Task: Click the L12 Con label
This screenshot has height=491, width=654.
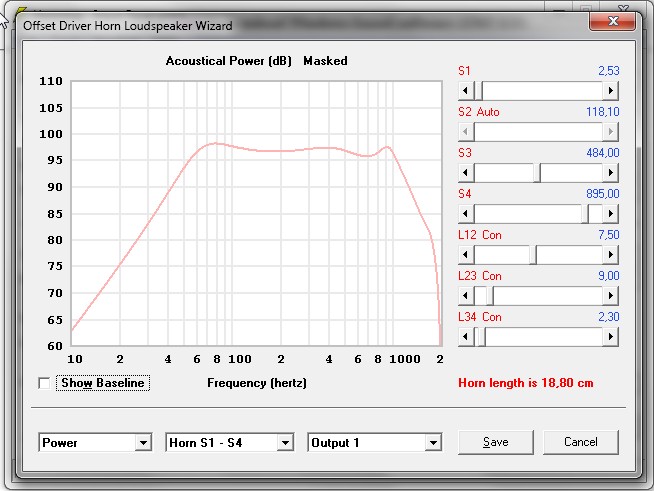Action: (480, 235)
